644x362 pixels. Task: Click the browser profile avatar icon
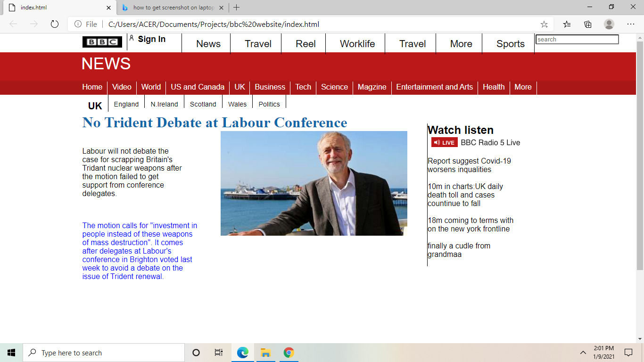tap(609, 24)
